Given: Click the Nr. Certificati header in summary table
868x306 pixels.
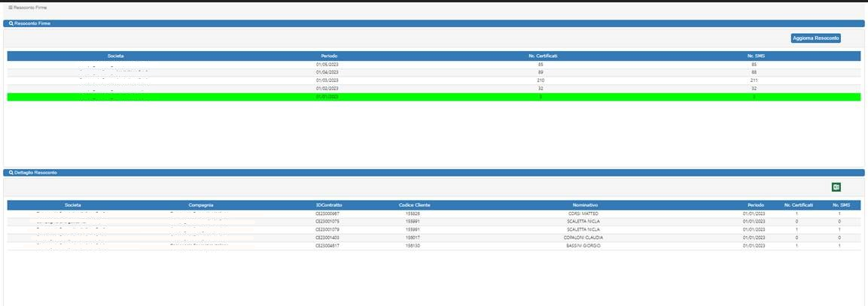Looking at the screenshot, I should (543, 56).
